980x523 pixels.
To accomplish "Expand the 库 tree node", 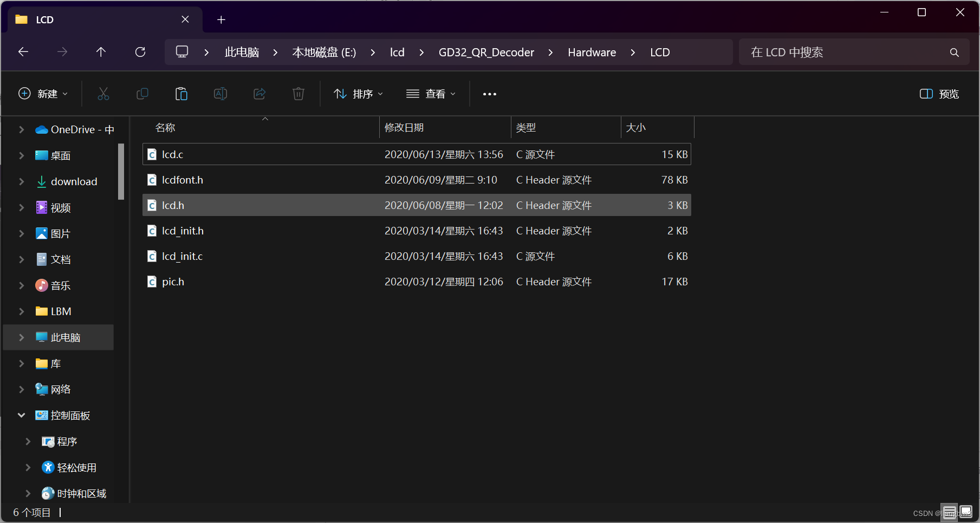I will 21,363.
